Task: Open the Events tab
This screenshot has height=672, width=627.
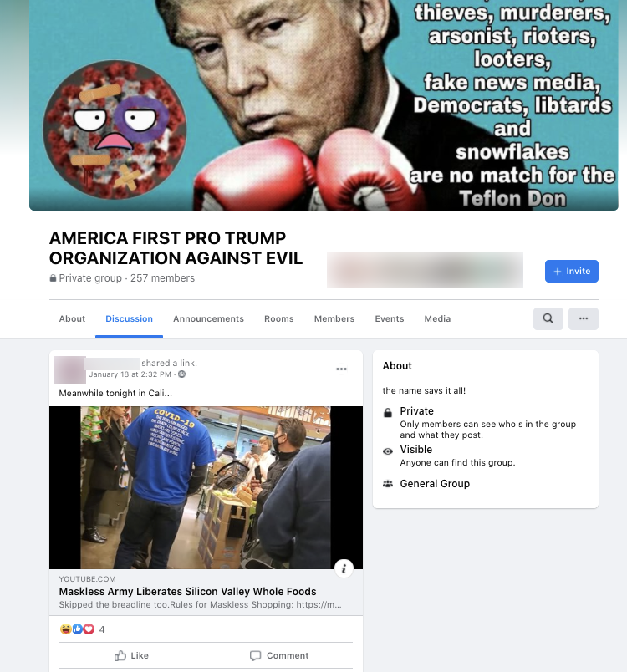Action: 389,318
